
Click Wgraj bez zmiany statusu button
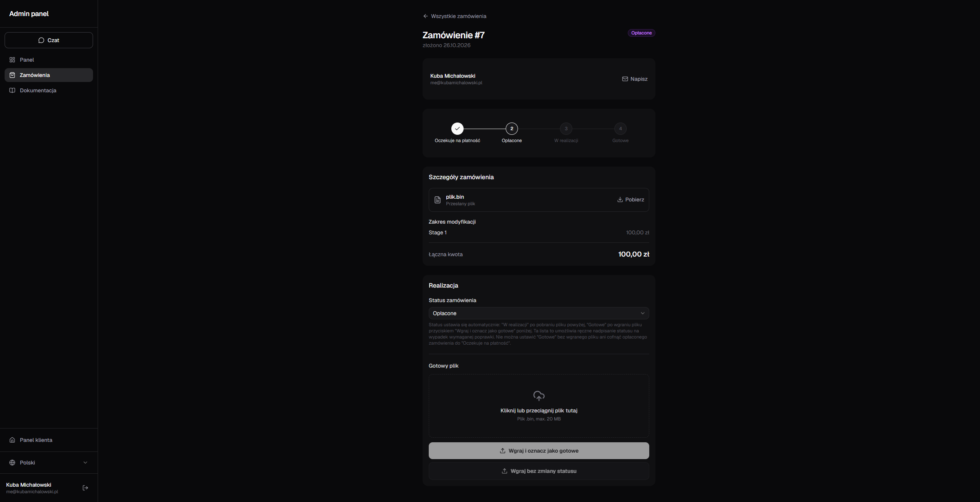pos(539,471)
